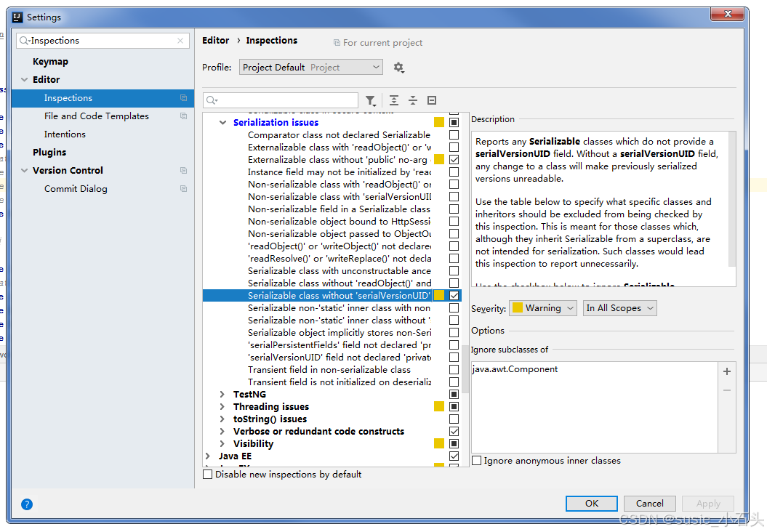This screenshot has width=767, height=532.
Task: Add class with plus icon in Ignore list
Action: coord(727,371)
